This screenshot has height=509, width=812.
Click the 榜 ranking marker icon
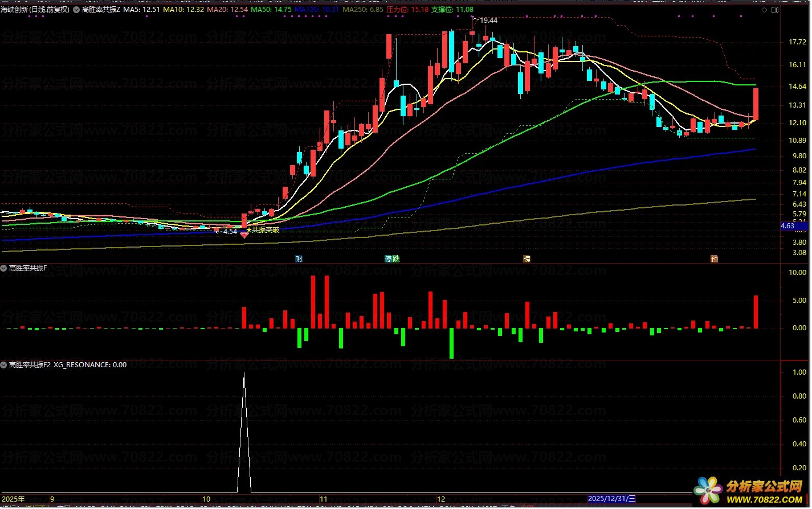tap(527, 258)
